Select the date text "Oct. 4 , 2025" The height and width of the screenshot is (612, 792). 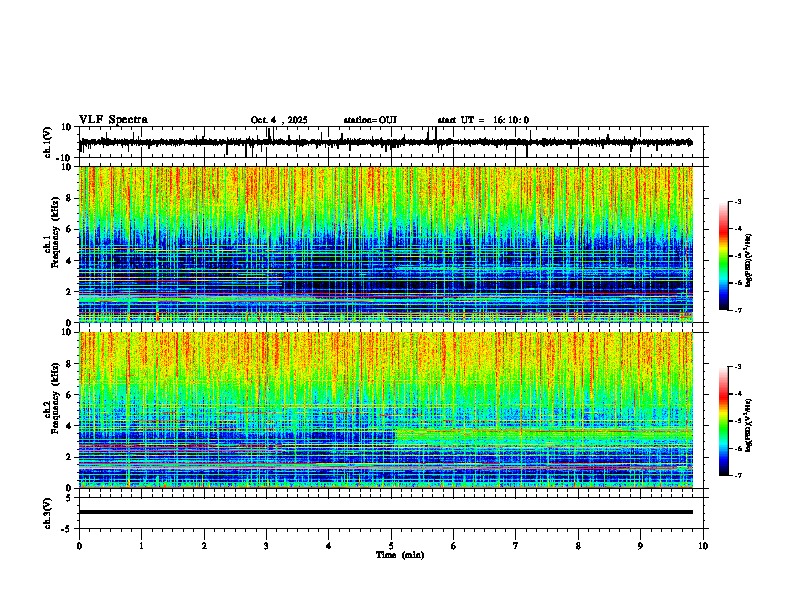(279, 120)
